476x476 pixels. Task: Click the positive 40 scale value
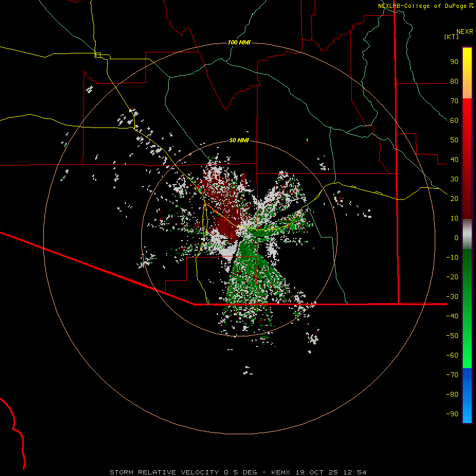click(454, 159)
